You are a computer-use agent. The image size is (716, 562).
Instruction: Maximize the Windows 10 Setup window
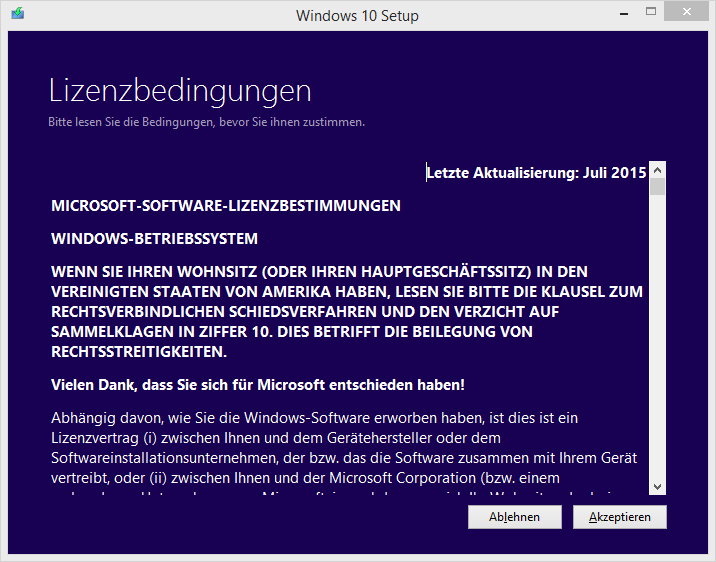[x=651, y=12]
